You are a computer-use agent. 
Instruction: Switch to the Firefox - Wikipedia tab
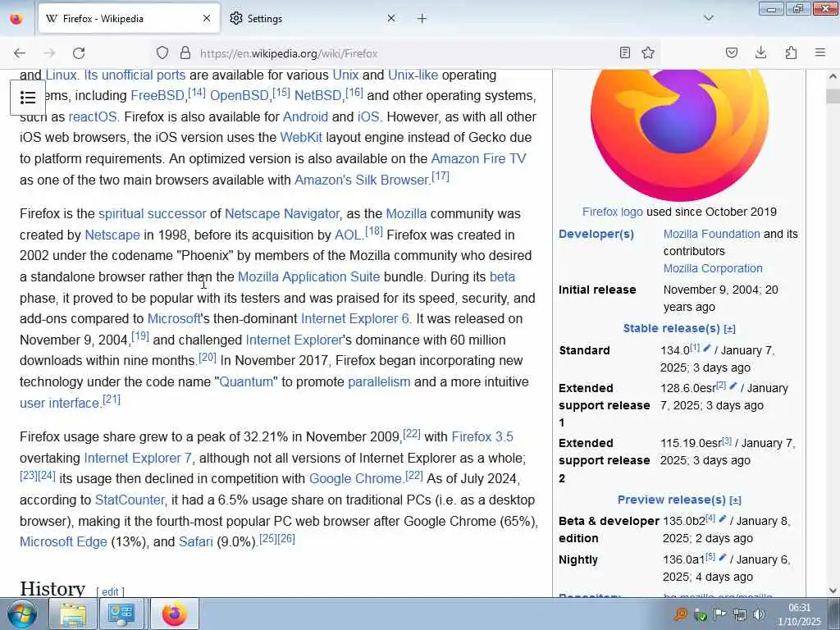[x=129, y=19]
